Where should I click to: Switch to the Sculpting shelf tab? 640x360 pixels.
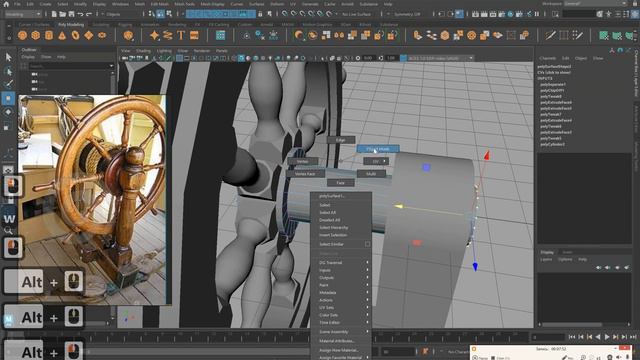pyautogui.click(x=101, y=24)
